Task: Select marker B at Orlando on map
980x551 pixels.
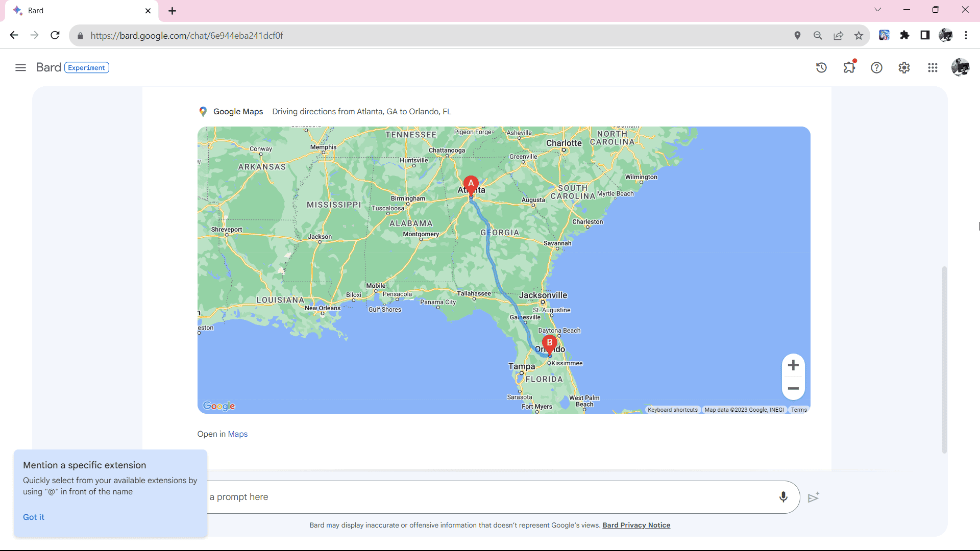Action: [x=549, y=345]
